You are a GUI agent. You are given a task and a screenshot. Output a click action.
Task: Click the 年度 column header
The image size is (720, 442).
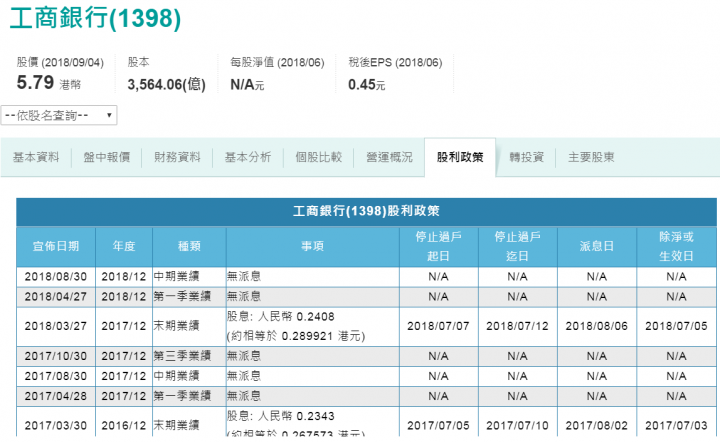124,246
